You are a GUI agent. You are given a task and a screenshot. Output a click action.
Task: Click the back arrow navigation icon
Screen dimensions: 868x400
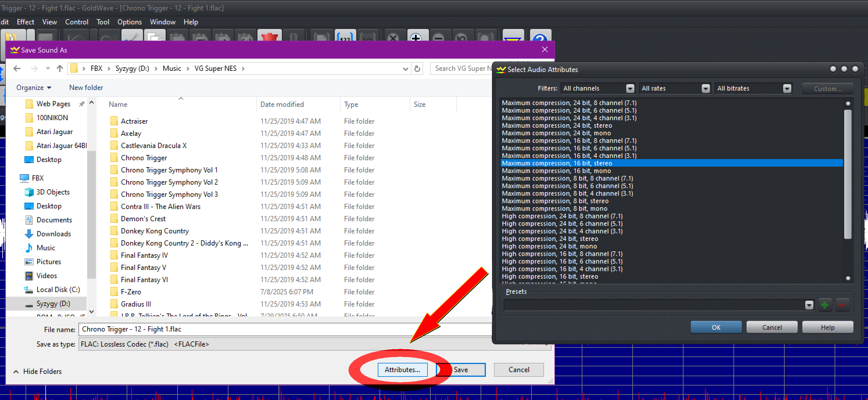click(17, 69)
